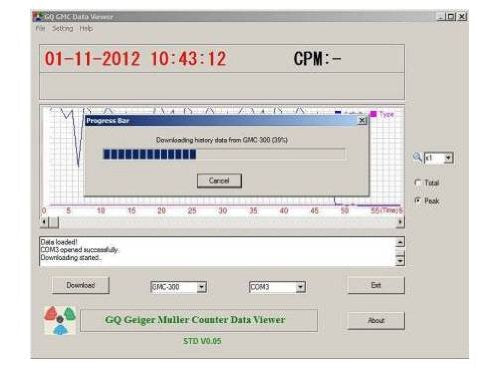
Task: Click the magenta Type legend swatch
Action: pos(373,114)
